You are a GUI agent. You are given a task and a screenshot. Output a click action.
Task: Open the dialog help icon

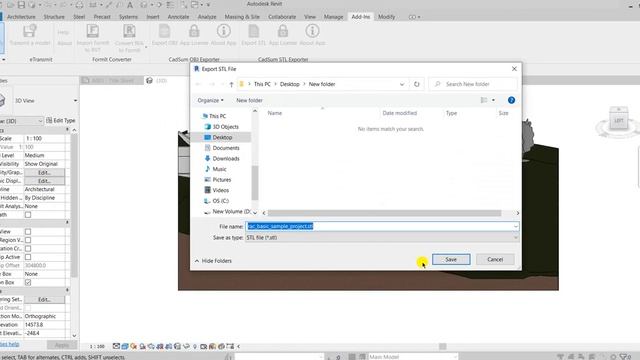511,100
